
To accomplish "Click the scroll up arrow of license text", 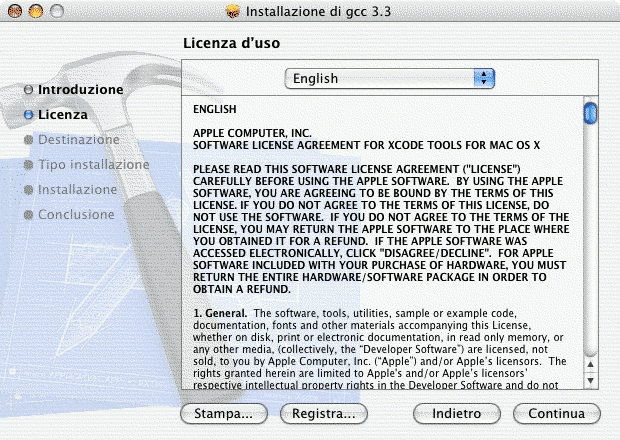I will tap(590, 364).
